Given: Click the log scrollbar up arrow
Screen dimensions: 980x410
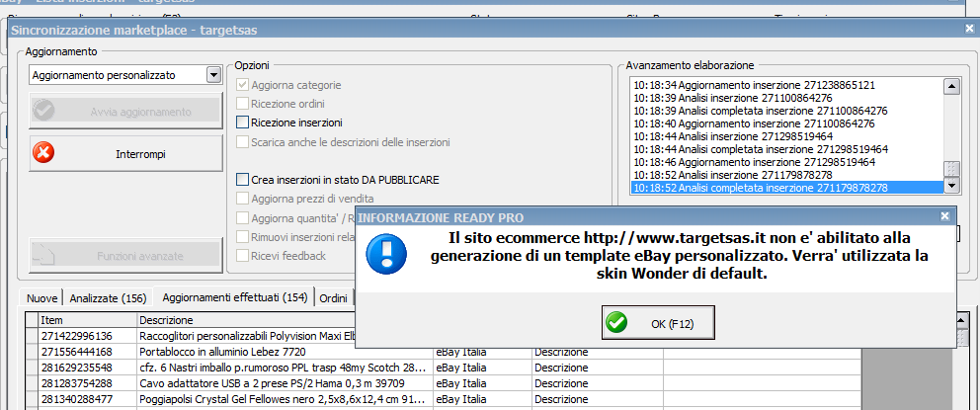Looking at the screenshot, I should 952,87.
